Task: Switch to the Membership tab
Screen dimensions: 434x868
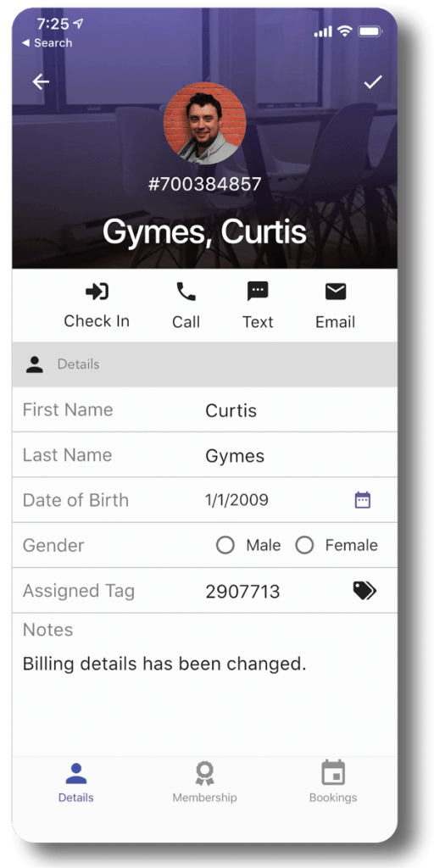Action: coord(204,782)
